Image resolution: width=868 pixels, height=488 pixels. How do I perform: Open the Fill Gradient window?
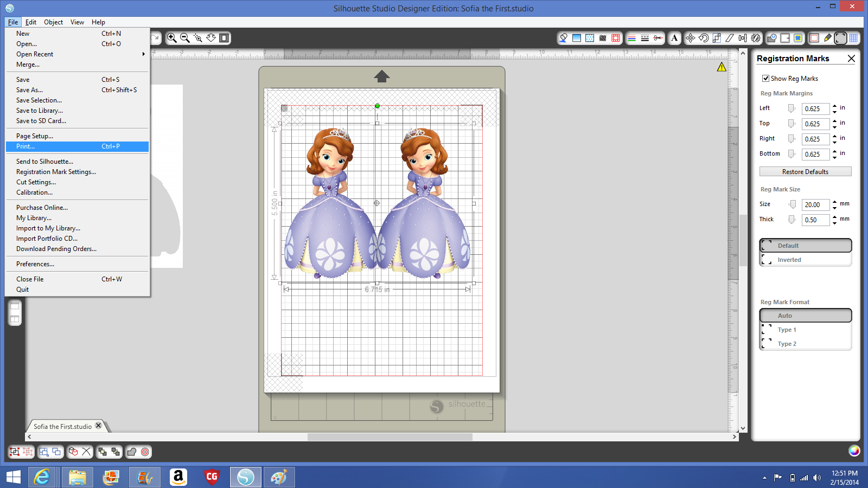click(x=577, y=38)
